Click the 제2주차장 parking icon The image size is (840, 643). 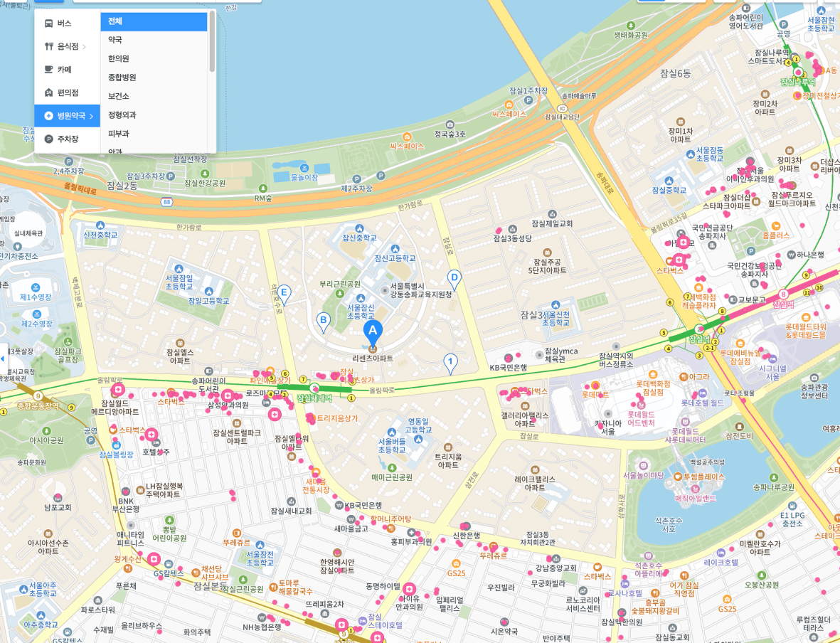coord(357,179)
